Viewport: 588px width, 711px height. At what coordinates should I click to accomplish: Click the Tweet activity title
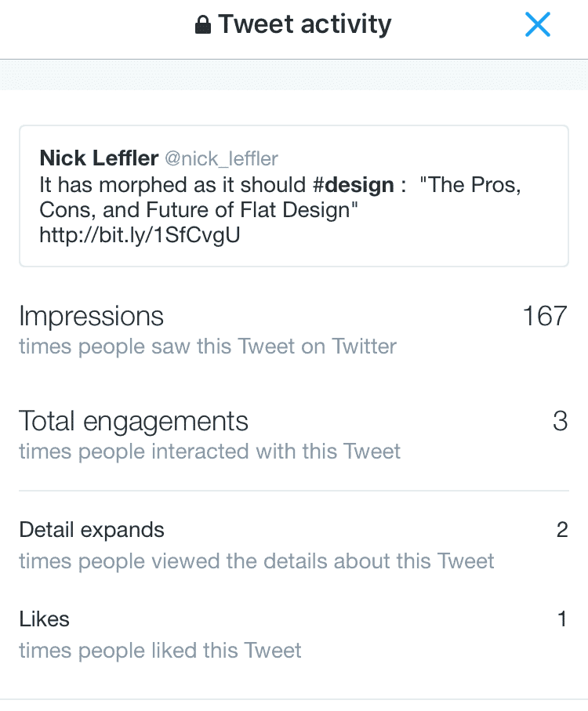304,25
